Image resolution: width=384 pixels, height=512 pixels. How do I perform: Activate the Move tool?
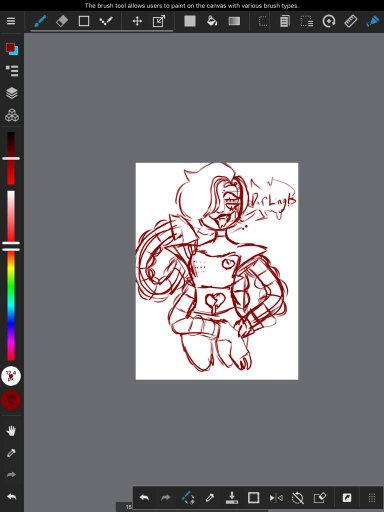137,21
